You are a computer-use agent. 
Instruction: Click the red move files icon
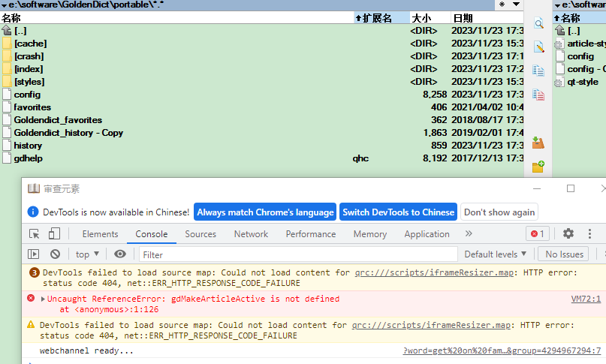tap(538, 95)
